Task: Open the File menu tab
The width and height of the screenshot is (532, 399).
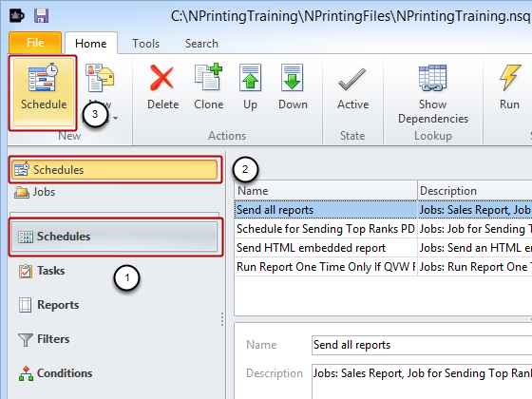Action: click(x=35, y=43)
